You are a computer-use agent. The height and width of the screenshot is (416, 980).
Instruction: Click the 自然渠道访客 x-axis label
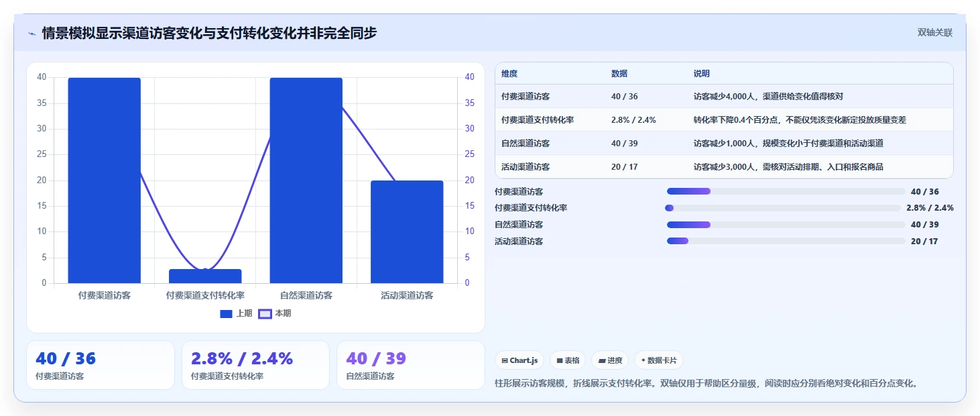[306, 295]
